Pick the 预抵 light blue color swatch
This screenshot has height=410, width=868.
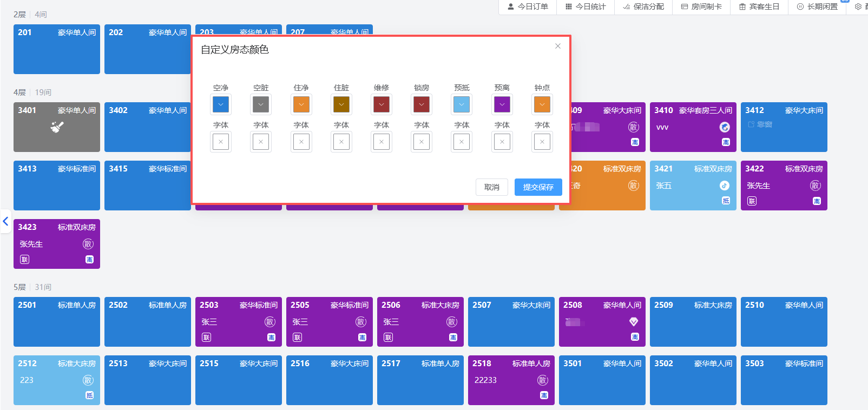point(462,104)
